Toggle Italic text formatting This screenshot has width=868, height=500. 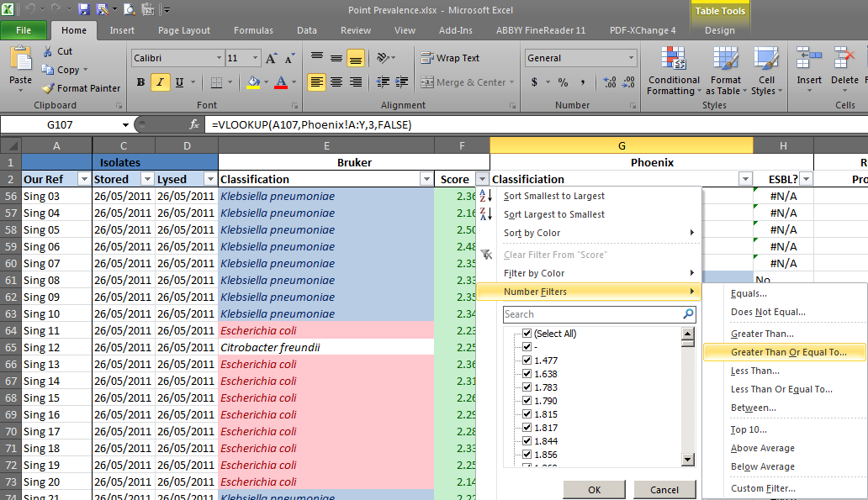point(160,82)
